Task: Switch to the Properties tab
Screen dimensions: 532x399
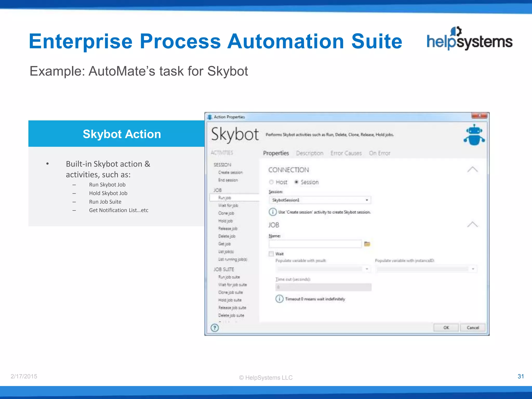Action: [276, 153]
